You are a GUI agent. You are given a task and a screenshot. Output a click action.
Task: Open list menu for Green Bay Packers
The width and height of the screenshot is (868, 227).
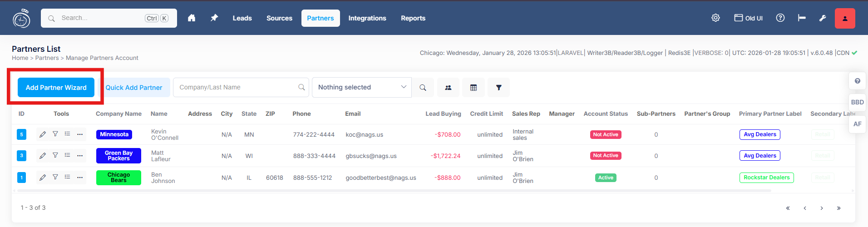click(x=67, y=155)
